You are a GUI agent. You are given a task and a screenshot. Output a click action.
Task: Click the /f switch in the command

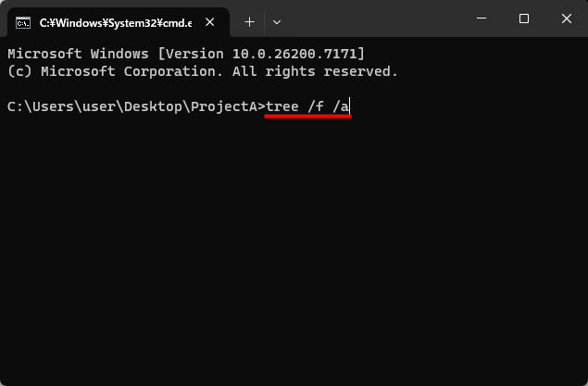[x=319, y=106]
